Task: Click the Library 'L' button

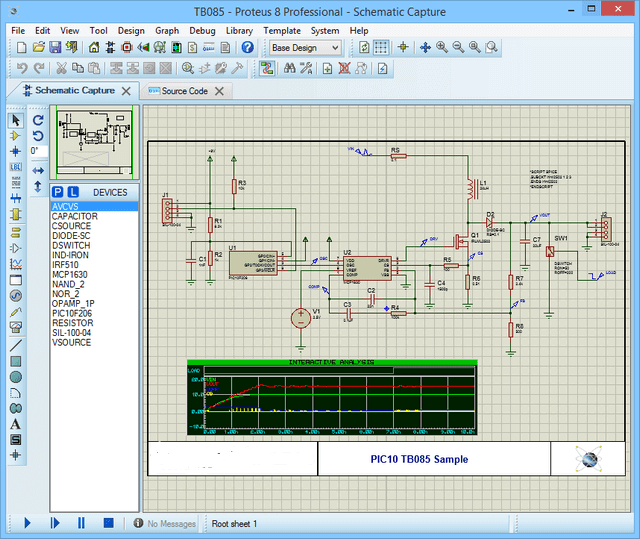Action: click(74, 192)
